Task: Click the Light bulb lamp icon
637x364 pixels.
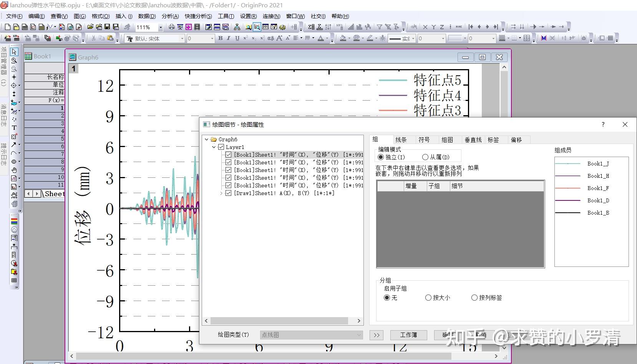Action: [x=383, y=38]
